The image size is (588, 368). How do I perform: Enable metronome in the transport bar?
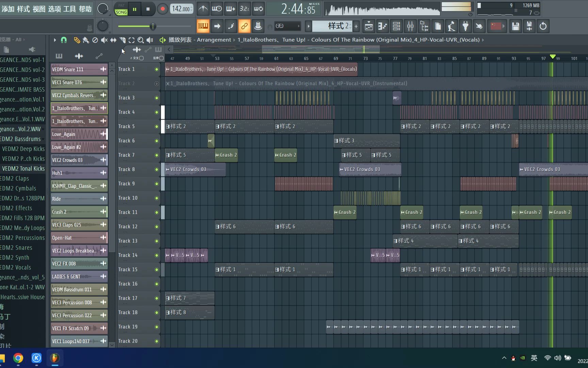coord(203,9)
